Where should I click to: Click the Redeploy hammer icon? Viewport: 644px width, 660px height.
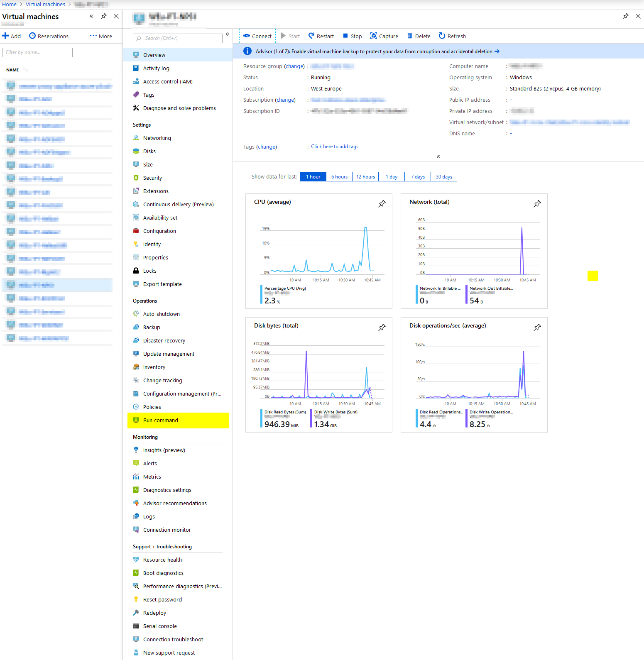pos(136,613)
